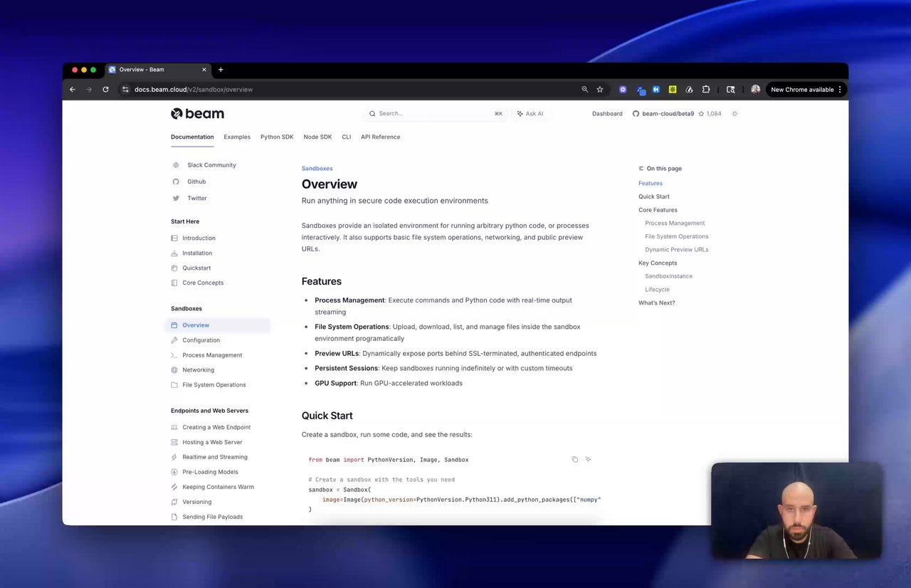
Task: Click the AI sparkle icon on code block
Action: (588, 459)
